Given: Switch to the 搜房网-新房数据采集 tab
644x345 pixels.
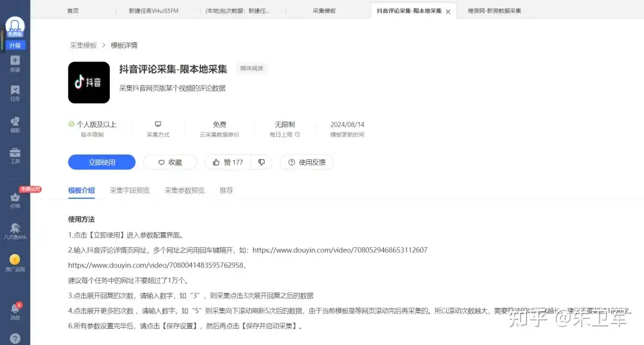Looking at the screenshot, I should pyautogui.click(x=494, y=11).
